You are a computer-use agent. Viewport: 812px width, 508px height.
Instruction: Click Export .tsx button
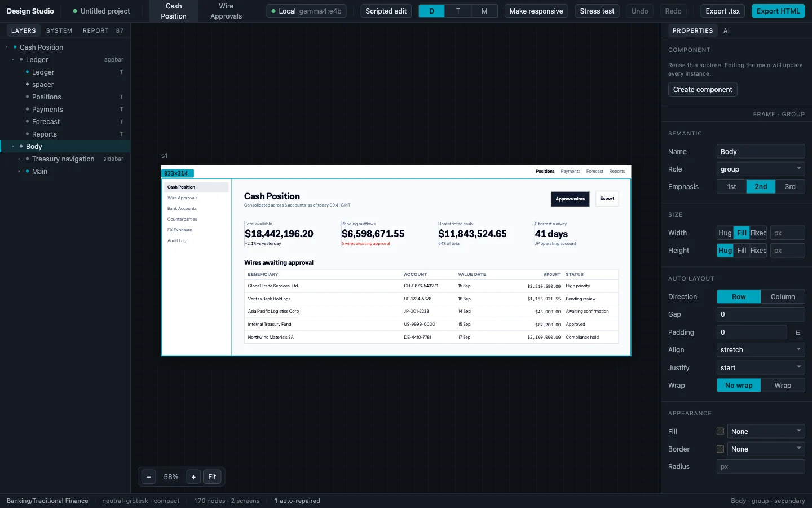tap(723, 11)
